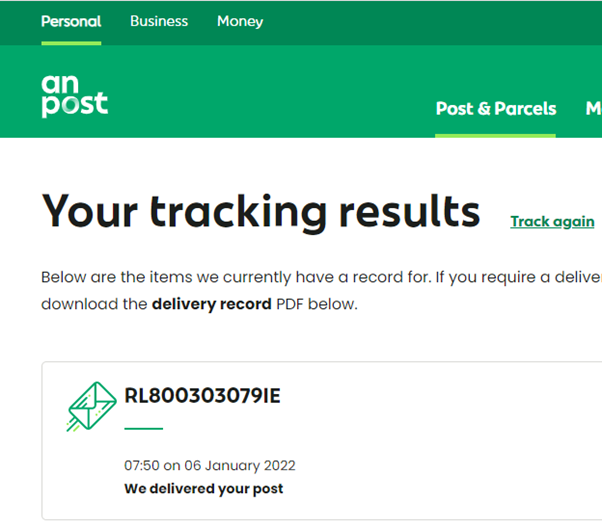The image size is (602, 528).
Task: Click the We delivered your post status
Action: (x=204, y=489)
